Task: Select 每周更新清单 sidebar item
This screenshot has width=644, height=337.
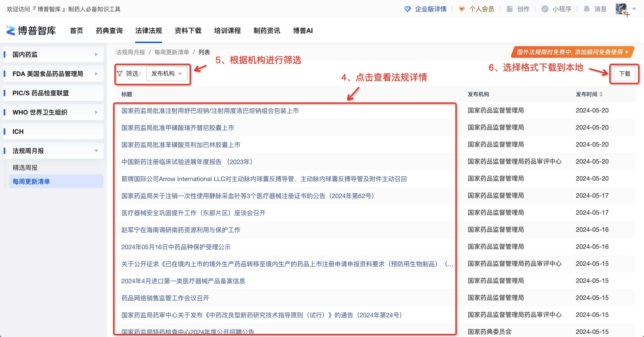Action: pos(56,181)
